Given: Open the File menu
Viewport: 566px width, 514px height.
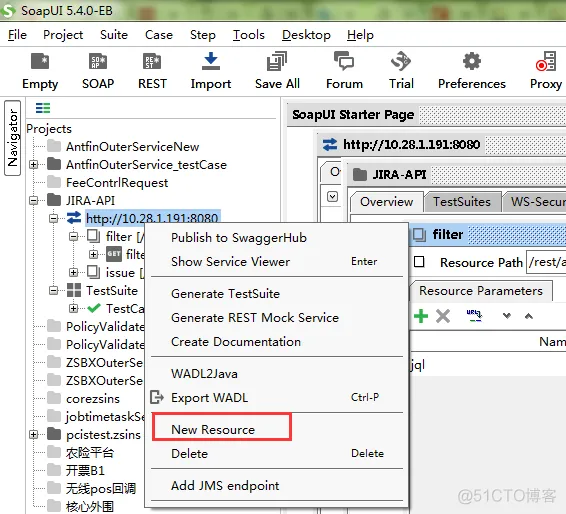Looking at the screenshot, I should tap(17, 35).
